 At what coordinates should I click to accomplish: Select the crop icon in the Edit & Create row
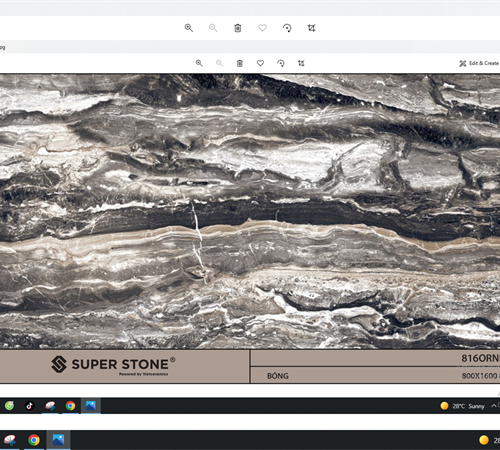[x=301, y=63]
